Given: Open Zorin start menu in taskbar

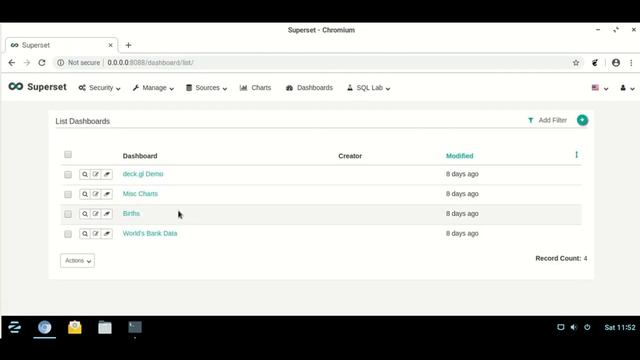Looking at the screenshot, I should pyautogui.click(x=14, y=327).
